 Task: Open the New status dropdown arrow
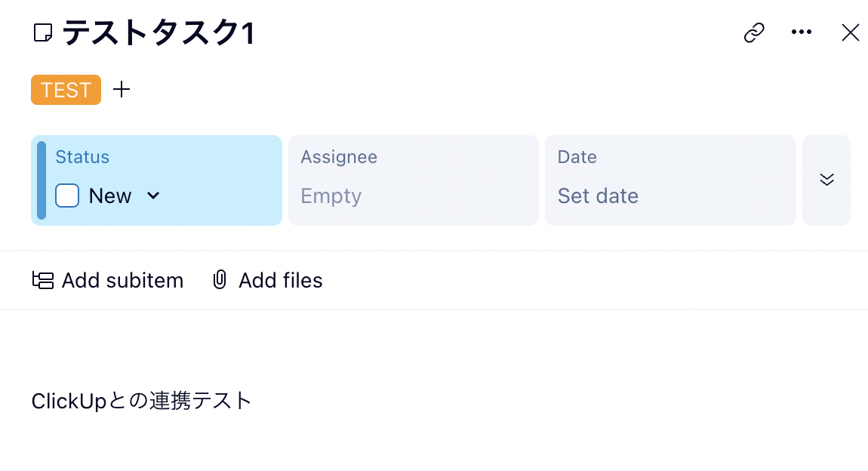(153, 196)
